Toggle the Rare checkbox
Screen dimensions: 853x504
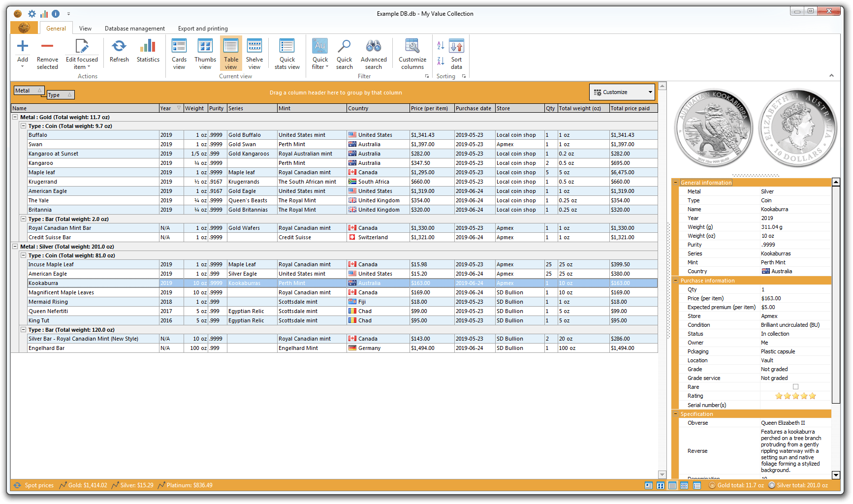[795, 387]
